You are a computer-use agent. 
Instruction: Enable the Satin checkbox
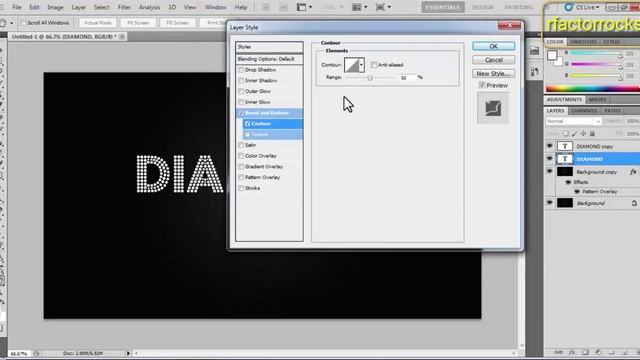pos(241,145)
